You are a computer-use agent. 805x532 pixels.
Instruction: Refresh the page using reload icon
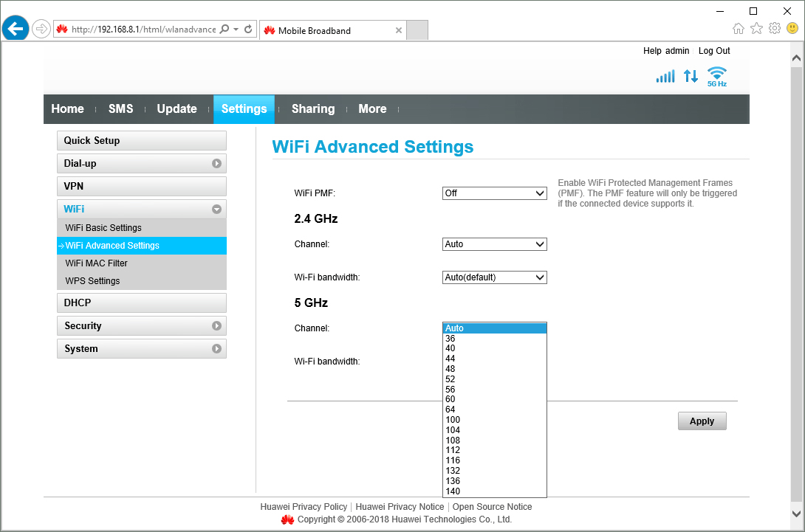[x=249, y=30]
